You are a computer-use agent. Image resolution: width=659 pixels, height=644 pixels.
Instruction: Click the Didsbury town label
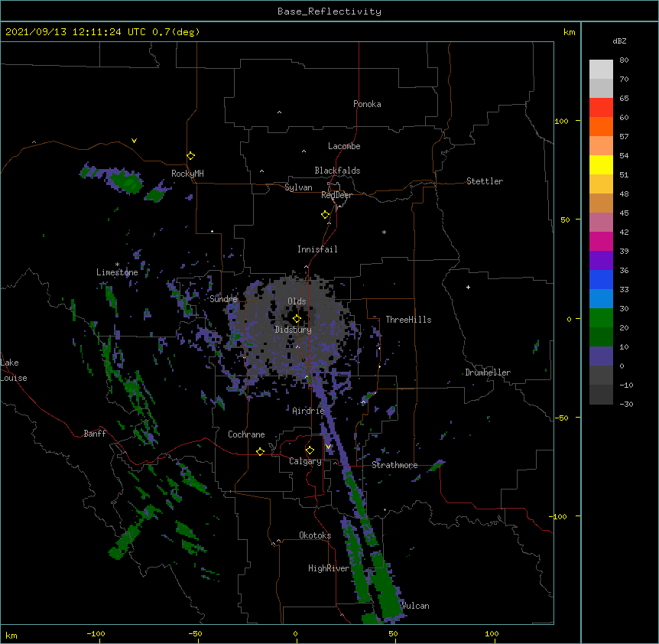point(294,330)
